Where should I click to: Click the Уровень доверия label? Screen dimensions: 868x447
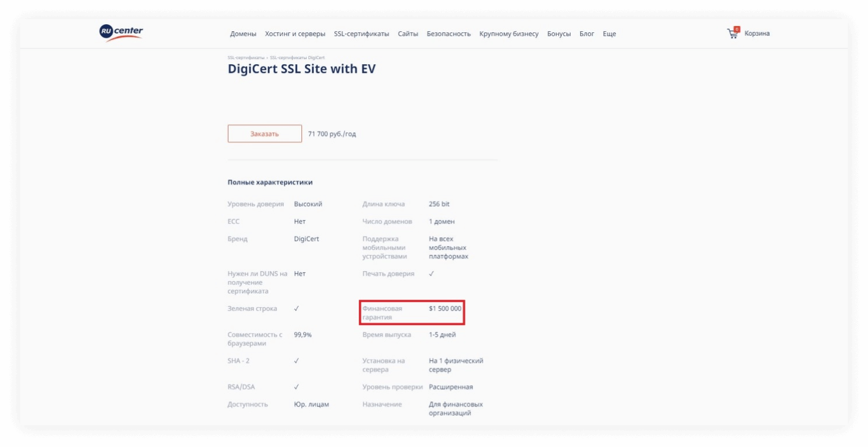[x=256, y=204]
